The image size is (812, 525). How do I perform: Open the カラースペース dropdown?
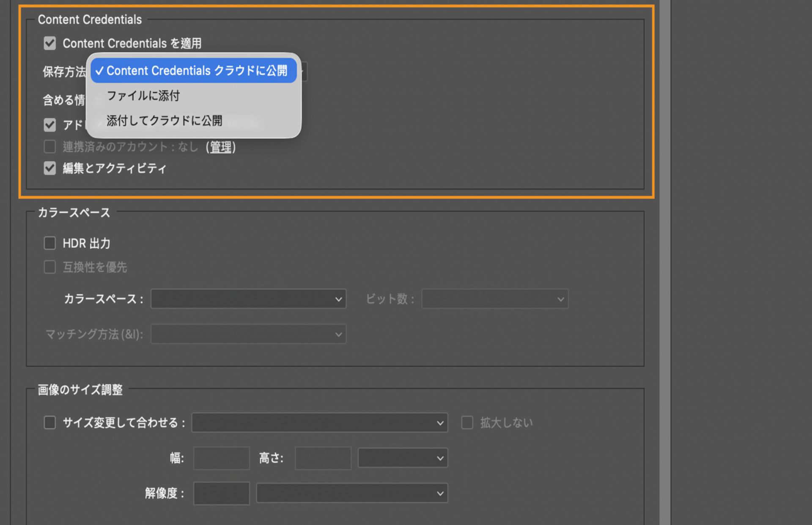(248, 299)
